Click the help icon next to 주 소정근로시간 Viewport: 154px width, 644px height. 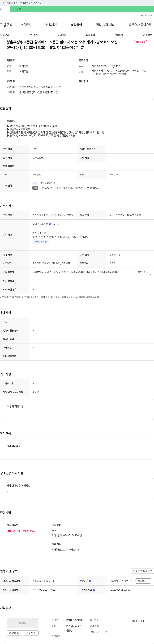(50, 224)
